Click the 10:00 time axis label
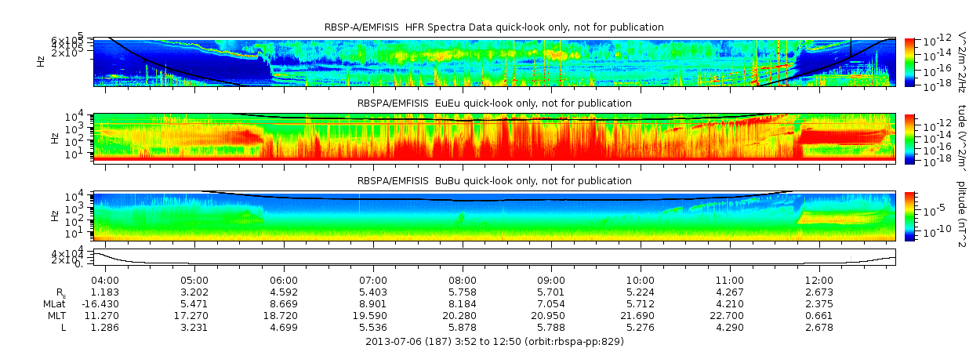The height and width of the screenshot is (352, 980). coord(641,280)
